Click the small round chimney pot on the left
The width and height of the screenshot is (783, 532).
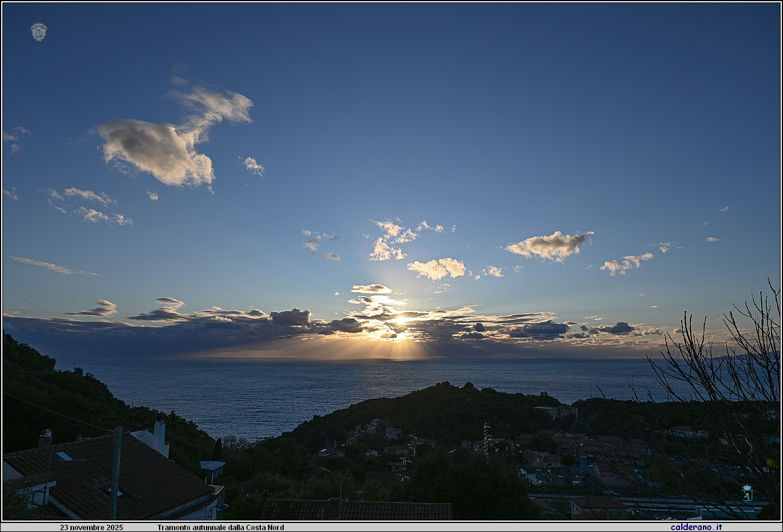45,438
